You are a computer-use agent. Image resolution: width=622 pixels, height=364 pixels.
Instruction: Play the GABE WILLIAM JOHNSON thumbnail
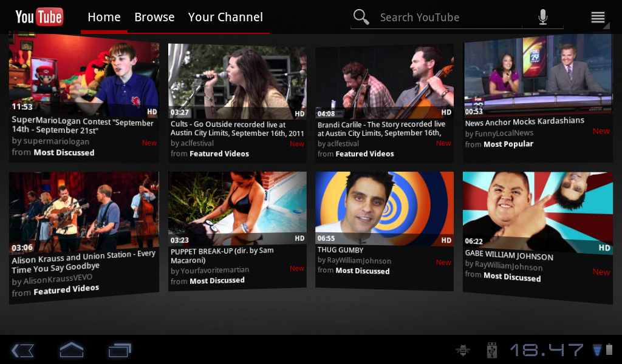pyautogui.click(x=538, y=212)
